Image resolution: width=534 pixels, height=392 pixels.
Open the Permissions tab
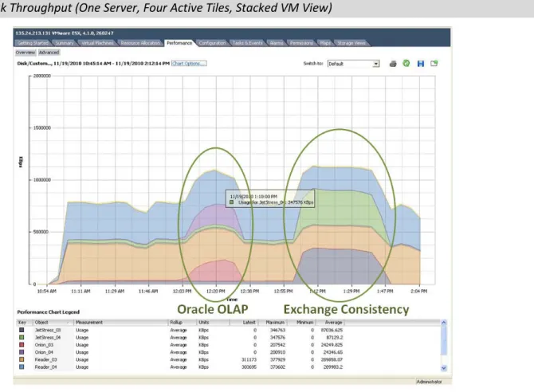(x=301, y=43)
